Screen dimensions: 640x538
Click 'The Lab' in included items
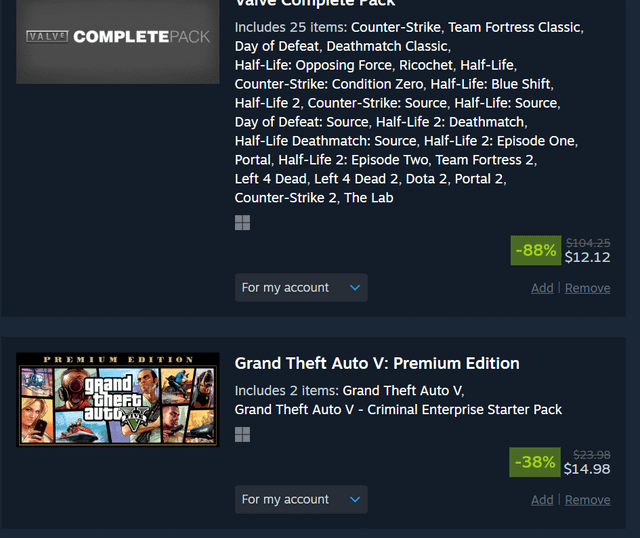coord(368,198)
